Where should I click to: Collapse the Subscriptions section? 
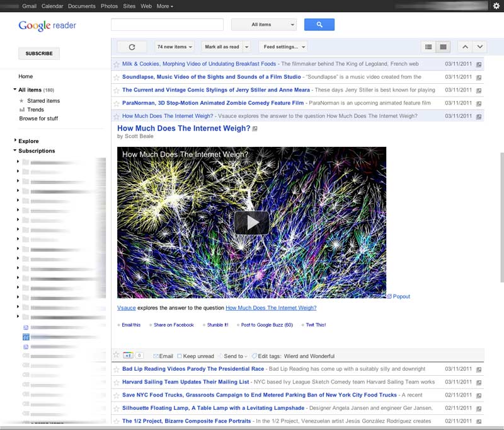(14, 151)
